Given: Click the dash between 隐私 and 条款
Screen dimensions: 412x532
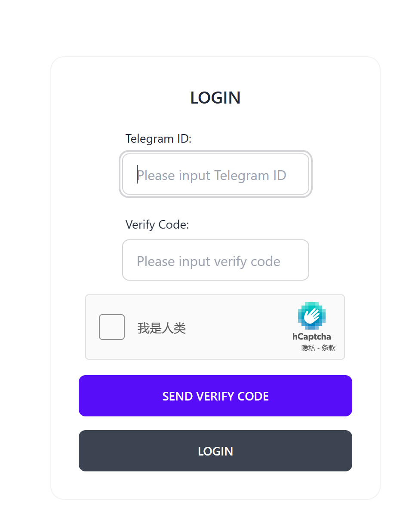Looking at the screenshot, I should (x=318, y=348).
